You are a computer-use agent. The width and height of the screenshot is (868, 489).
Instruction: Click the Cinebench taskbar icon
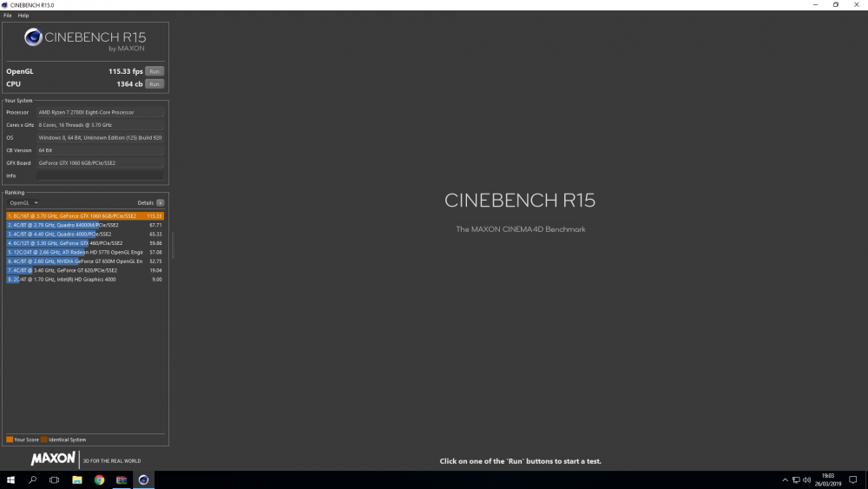click(x=143, y=480)
